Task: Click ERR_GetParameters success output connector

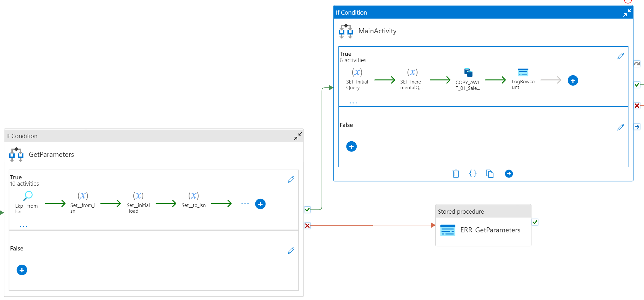Action: click(x=535, y=222)
